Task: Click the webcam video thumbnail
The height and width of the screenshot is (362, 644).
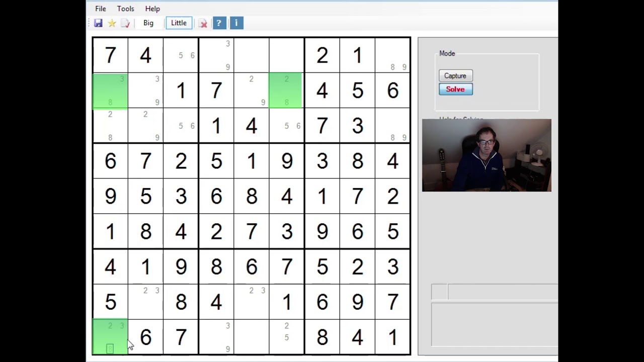Action: click(x=487, y=155)
